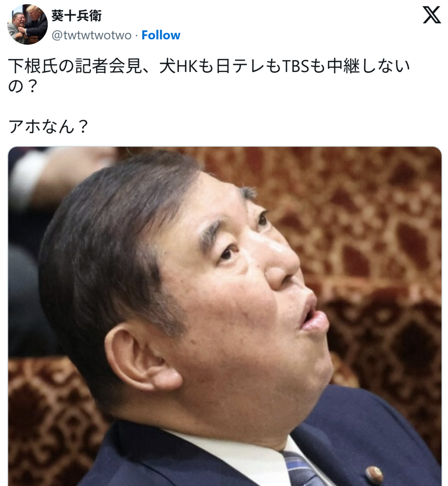Viewport: 448px width, 486px height.
Task: Open the X logo link
Action: click(432, 15)
